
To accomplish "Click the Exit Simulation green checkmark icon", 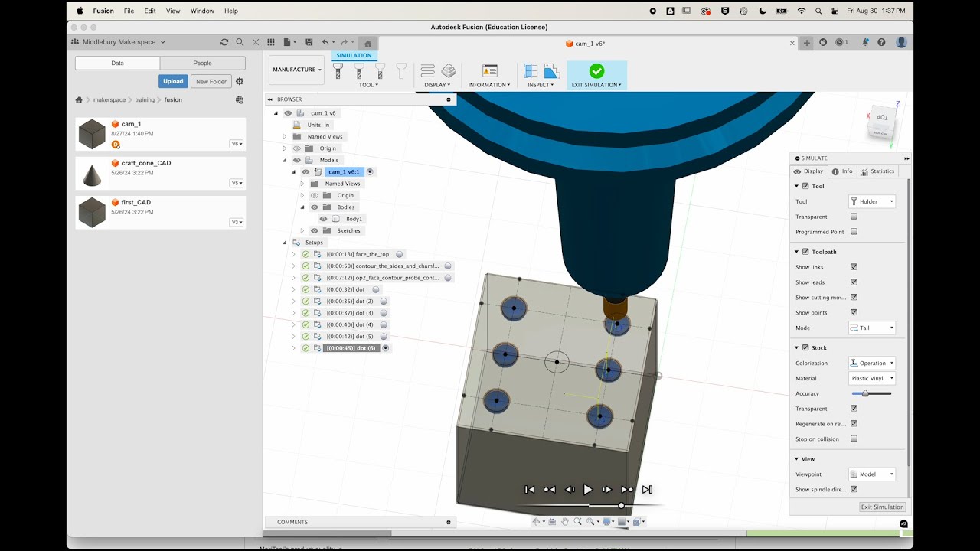I will [596, 71].
